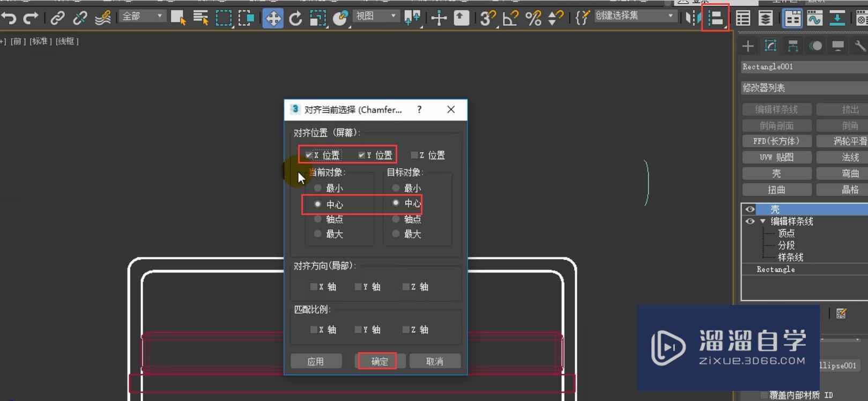Image resolution: width=868 pixels, height=401 pixels.
Task: Select 中心 under 当前对象
Action: pos(318,204)
